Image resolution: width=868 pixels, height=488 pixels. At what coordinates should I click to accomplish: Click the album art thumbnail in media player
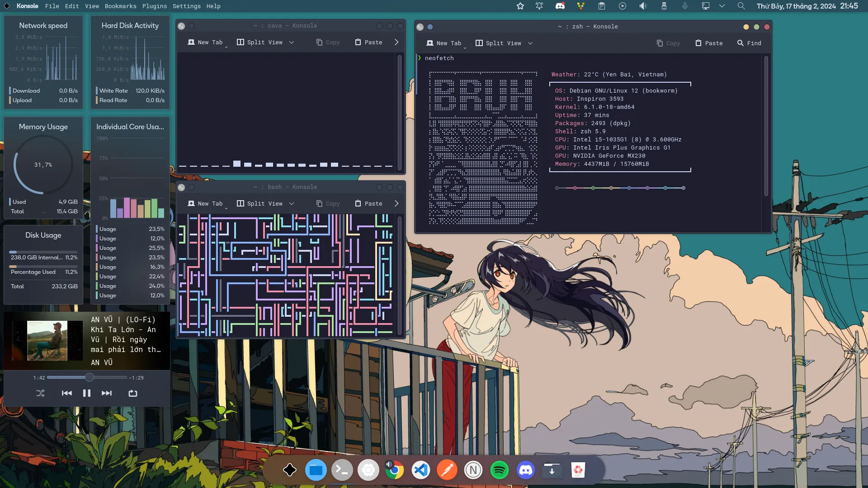click(47, 341)
